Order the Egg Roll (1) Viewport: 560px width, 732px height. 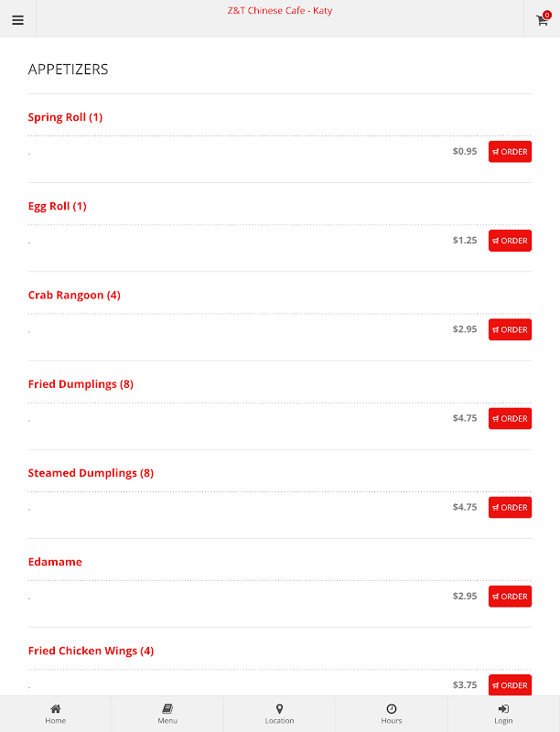click(510, 241)
